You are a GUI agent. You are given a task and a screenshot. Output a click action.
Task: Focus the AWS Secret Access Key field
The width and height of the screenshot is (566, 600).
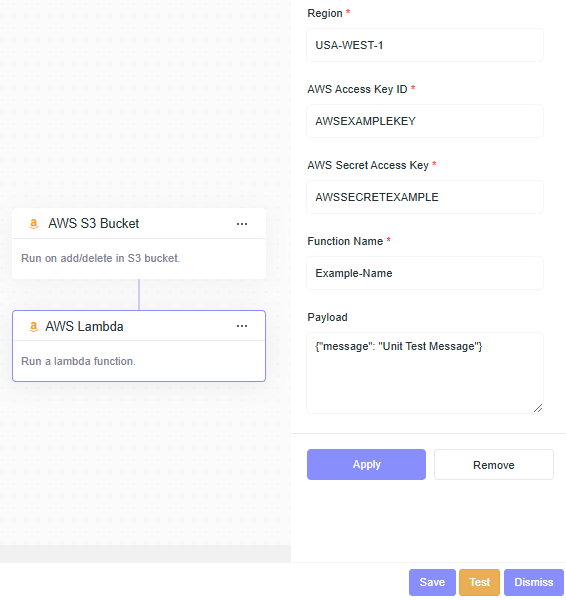(x=425, y=197)
